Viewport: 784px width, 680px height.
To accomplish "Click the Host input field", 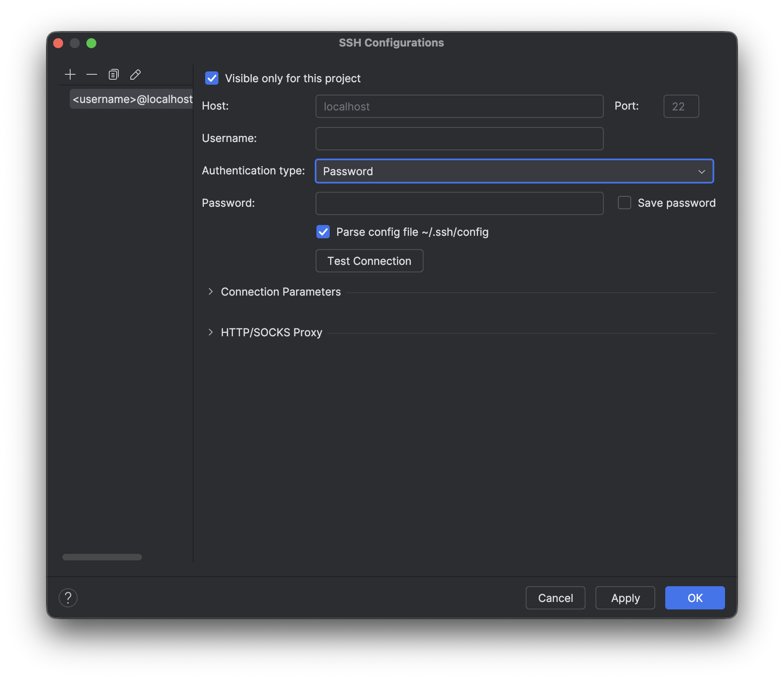I will 459,106.
